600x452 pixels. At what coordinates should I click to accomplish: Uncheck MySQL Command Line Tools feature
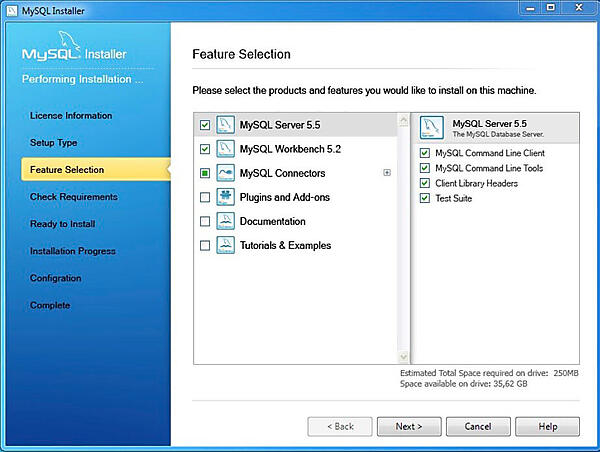(x=425, y=168)
